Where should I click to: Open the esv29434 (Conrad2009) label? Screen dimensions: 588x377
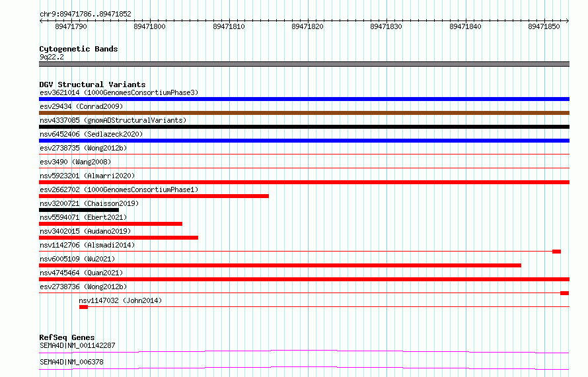(81, 106)
